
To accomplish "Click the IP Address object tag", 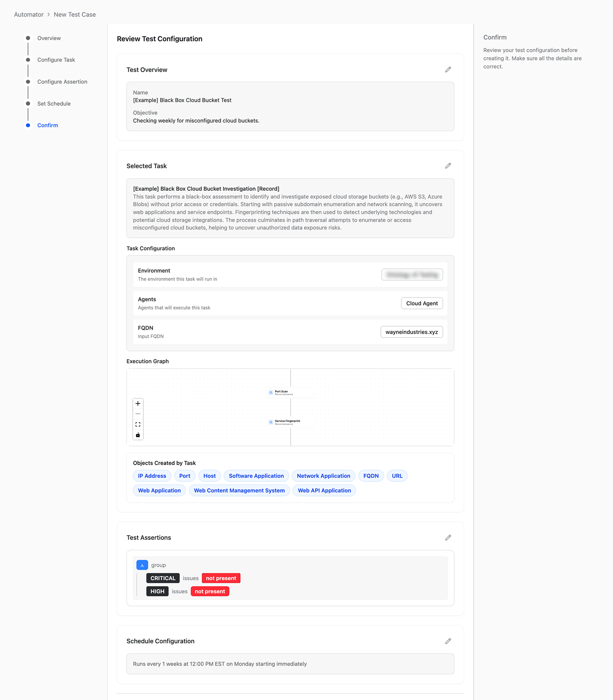I will point(152,476).
